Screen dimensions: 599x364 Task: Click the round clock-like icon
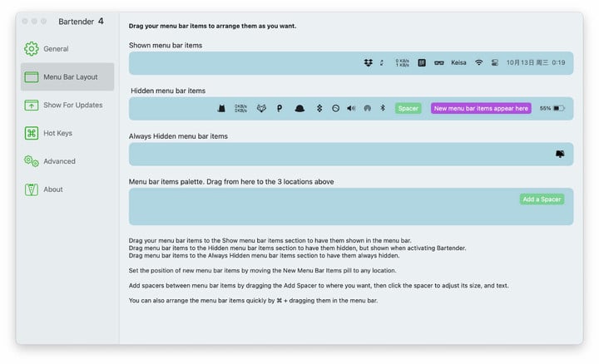(x=335, y=108)
